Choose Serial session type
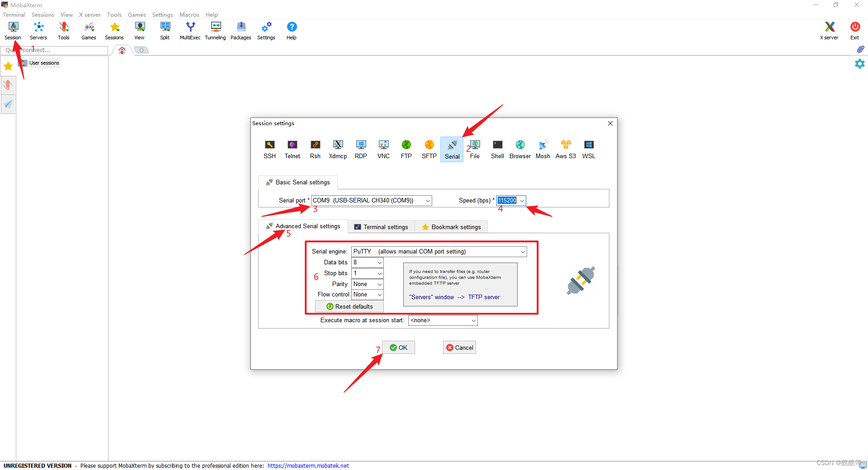 452,150
